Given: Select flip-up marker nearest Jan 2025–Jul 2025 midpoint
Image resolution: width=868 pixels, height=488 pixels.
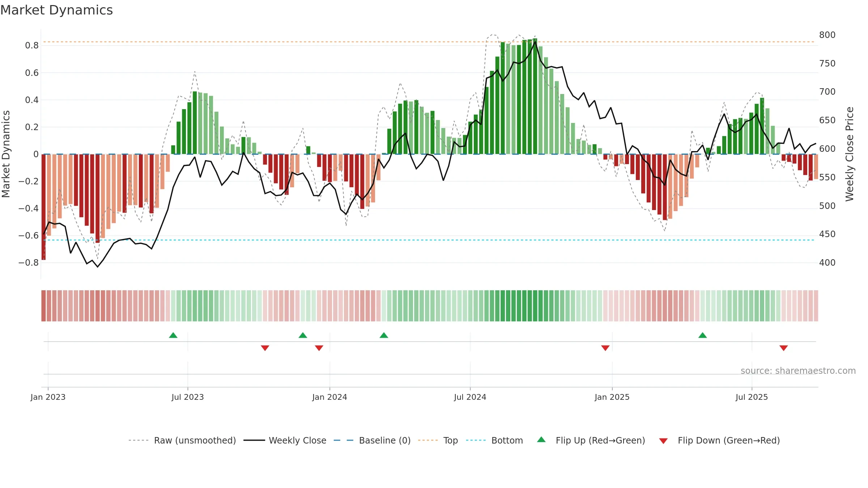Looking at the screenshot, I should tap(703, 335).
